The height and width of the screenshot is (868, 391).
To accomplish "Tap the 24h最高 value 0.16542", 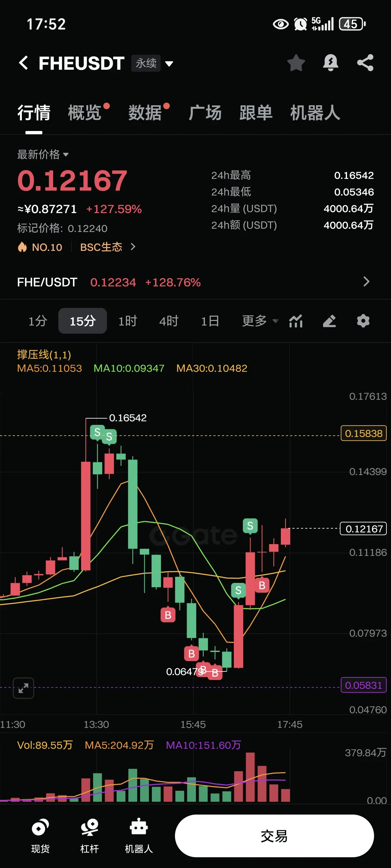I will pos(354,175).
